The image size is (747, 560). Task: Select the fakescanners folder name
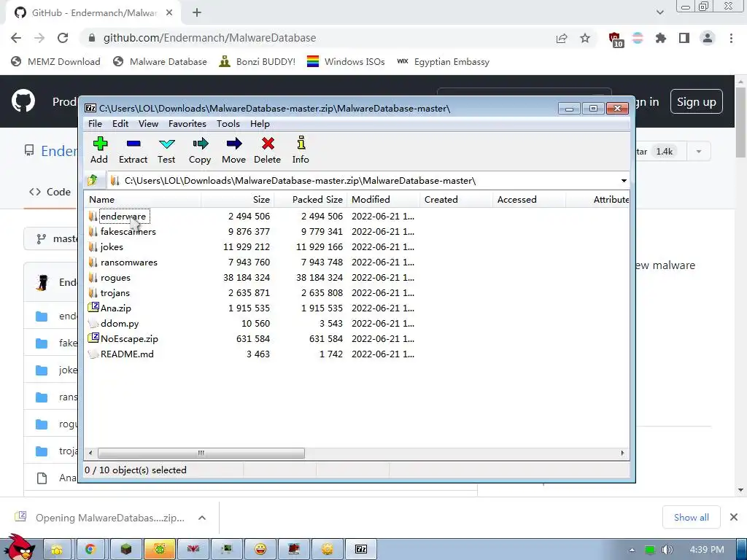[128, 231]
